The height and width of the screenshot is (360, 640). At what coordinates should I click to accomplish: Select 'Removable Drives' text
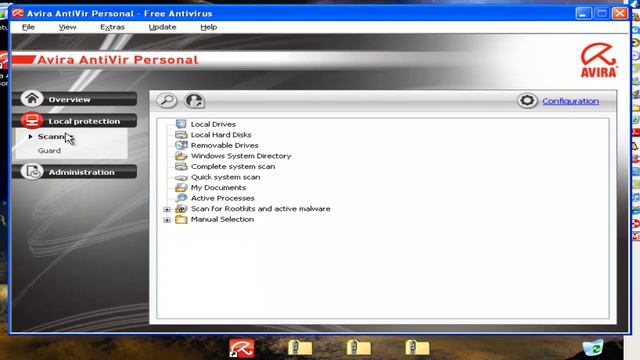[x=224, y=145]
